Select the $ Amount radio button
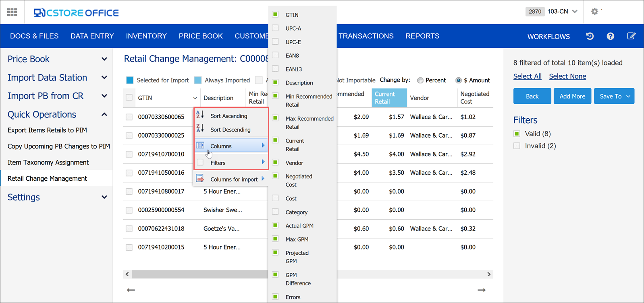Screen dimensions: 644x303 coord(459,80)
